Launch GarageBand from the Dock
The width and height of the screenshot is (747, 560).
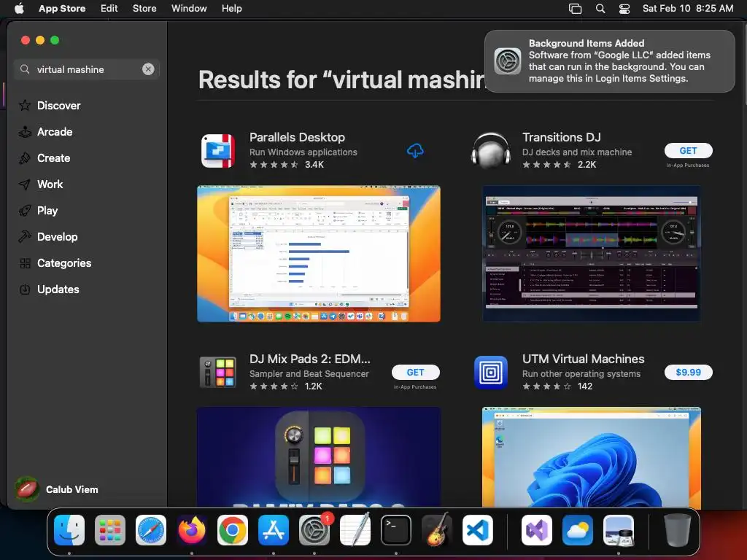(437, 530)
